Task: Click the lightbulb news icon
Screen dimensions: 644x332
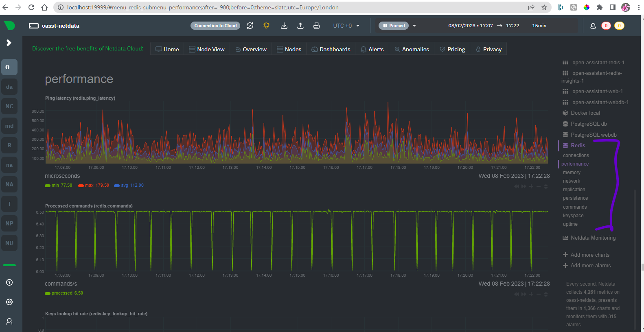Action: [266, 26]
